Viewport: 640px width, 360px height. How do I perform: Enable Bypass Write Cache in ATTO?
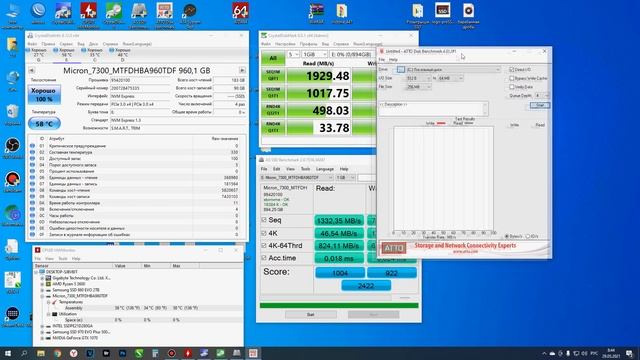click(x=511, y=78)
